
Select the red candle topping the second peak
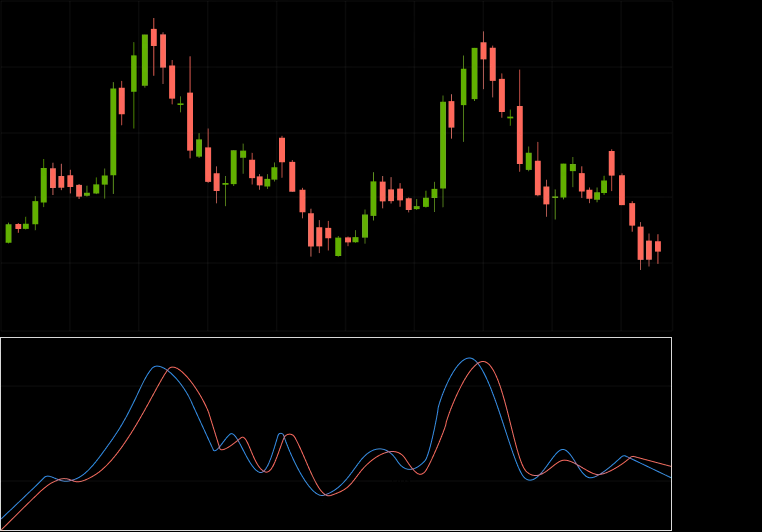[x=483, y=50]
